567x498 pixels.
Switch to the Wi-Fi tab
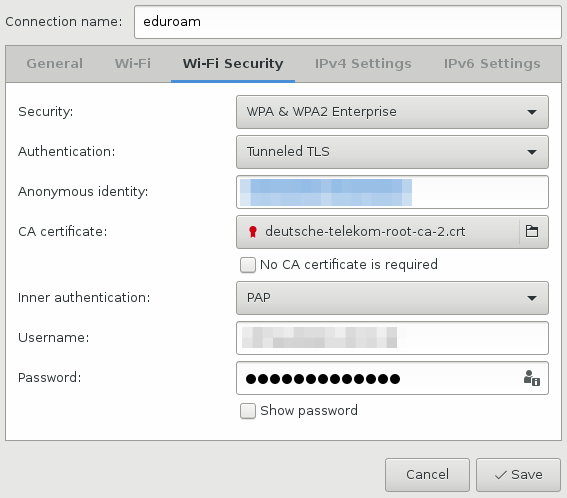[x=133, y=64]
